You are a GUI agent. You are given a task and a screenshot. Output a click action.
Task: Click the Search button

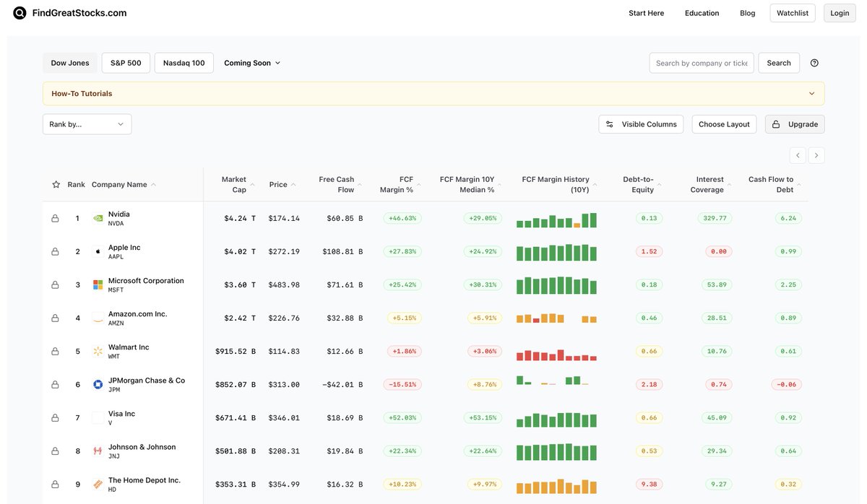point(779,63)
